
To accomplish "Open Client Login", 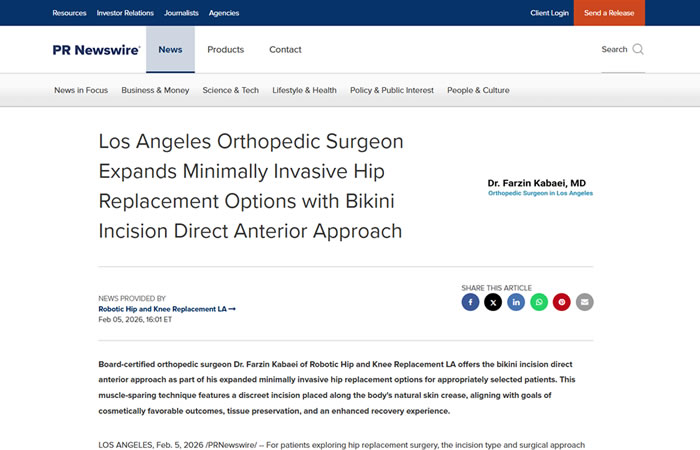I will tap(550, 13).
